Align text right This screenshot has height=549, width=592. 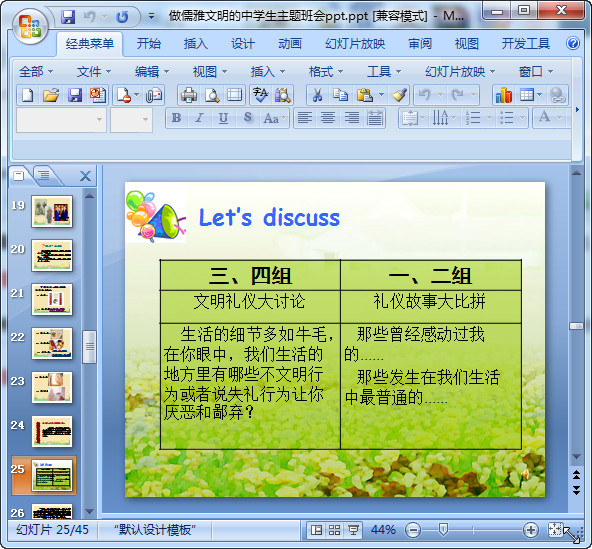[352, 118]
